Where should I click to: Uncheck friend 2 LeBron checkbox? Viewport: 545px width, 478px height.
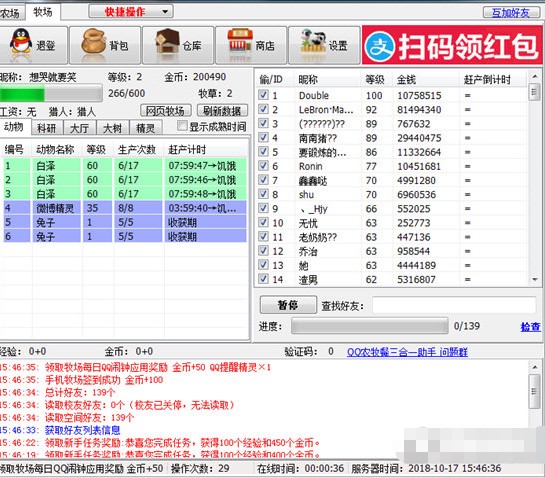coord(263,109)
